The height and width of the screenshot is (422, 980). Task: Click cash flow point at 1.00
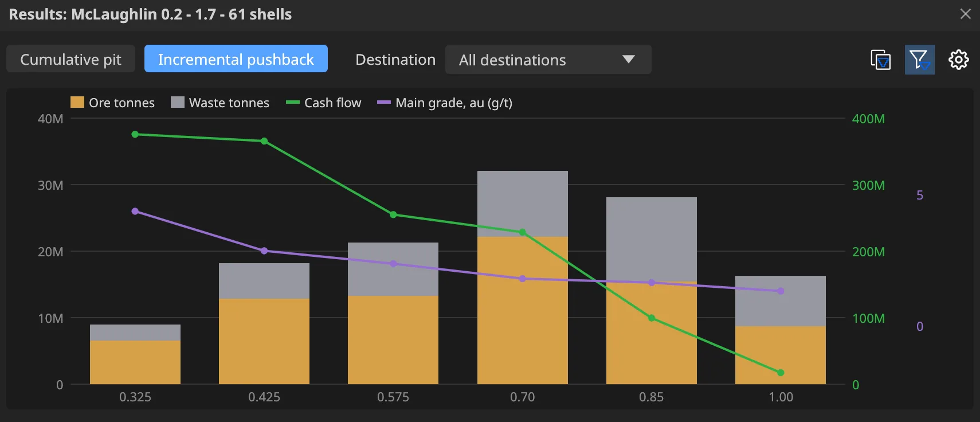[781, 373]
